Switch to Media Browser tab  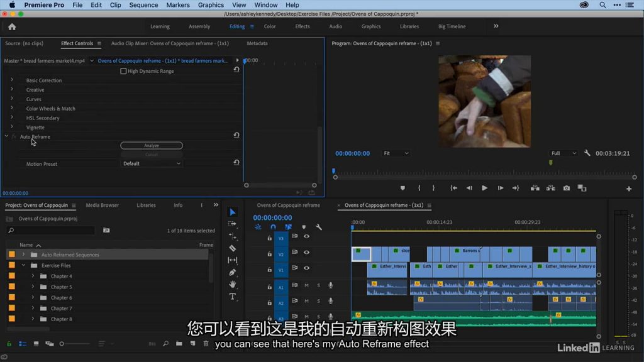tap(103, 206)
